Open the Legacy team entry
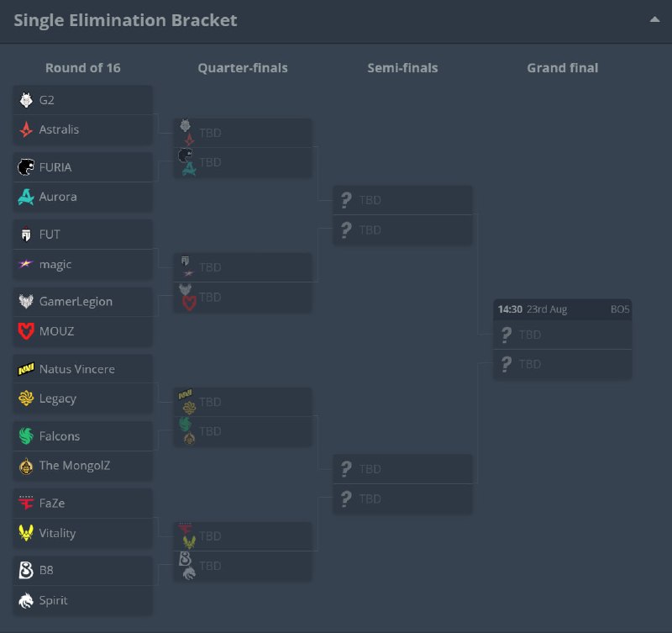 pos(83,398)
